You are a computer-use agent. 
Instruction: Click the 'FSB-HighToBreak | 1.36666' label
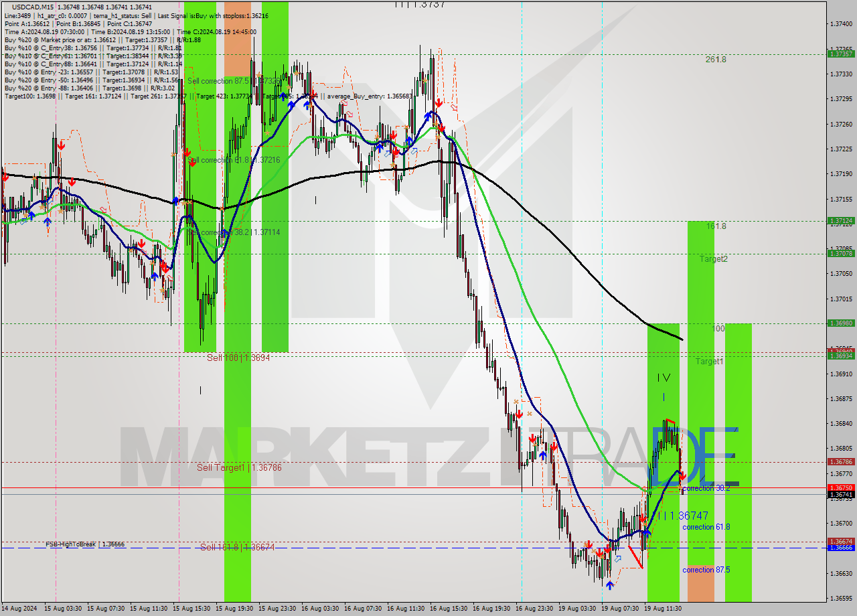[x=85, y=544]
